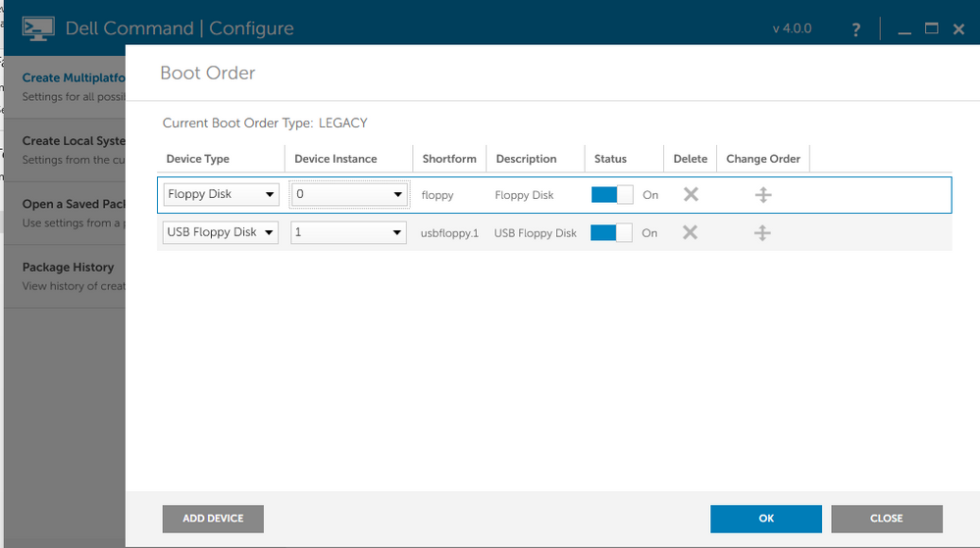
Task: Click the CLOSE button
Action: [886, 519]
